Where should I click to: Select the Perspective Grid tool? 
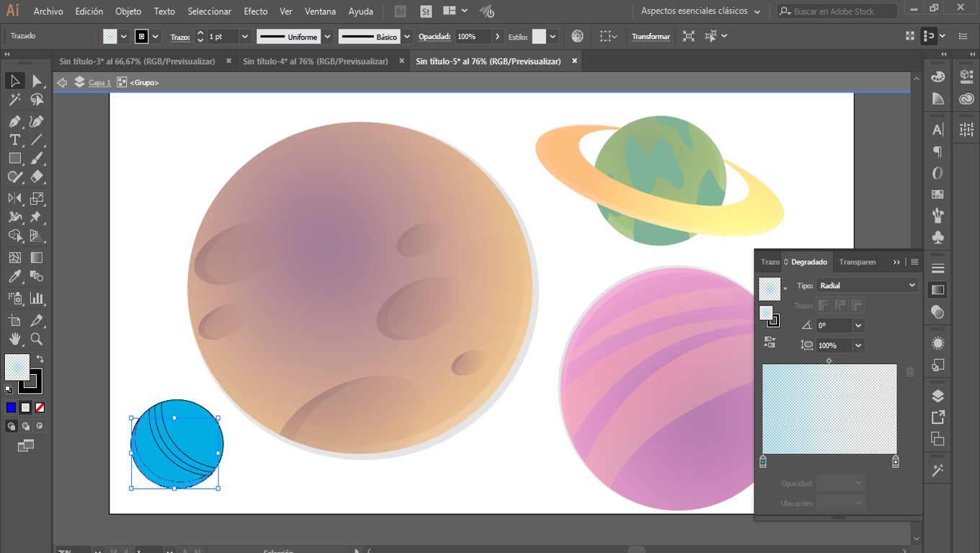click(37, 236)
